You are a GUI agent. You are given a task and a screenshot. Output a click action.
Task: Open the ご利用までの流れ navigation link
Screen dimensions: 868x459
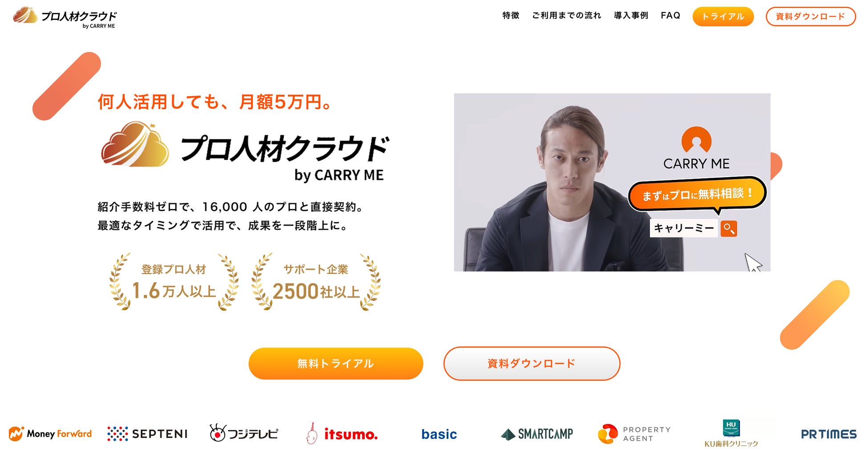pos(567,16)
